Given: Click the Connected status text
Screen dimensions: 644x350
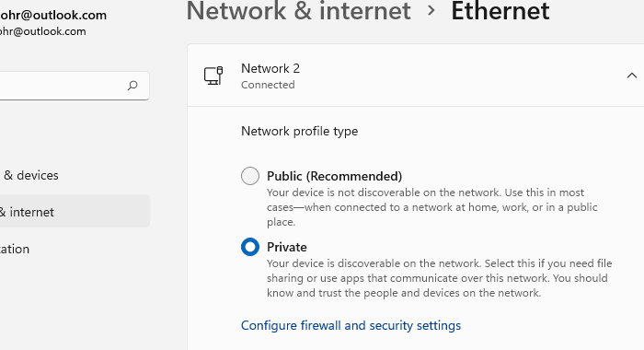Looking at the screenshot, I should 268,85.
